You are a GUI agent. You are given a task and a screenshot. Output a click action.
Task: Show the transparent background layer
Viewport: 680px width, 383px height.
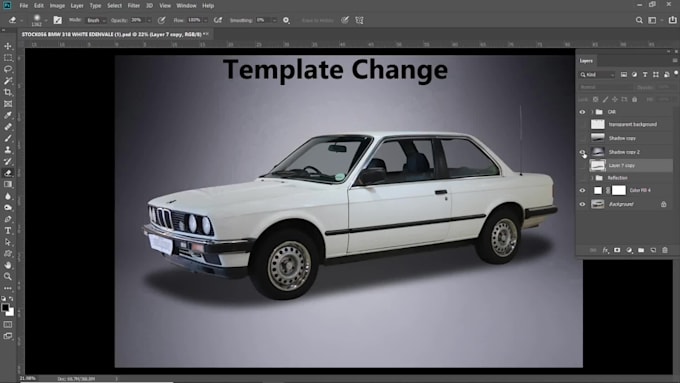point(582,124)
